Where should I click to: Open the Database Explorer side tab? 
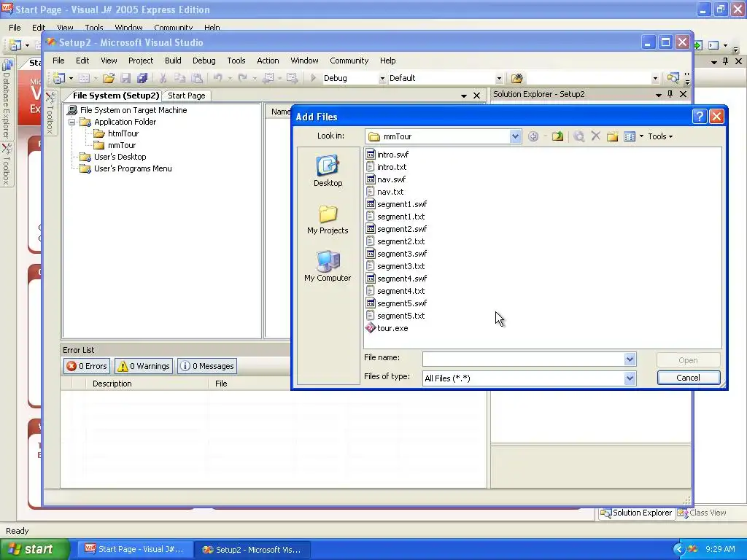6,98
